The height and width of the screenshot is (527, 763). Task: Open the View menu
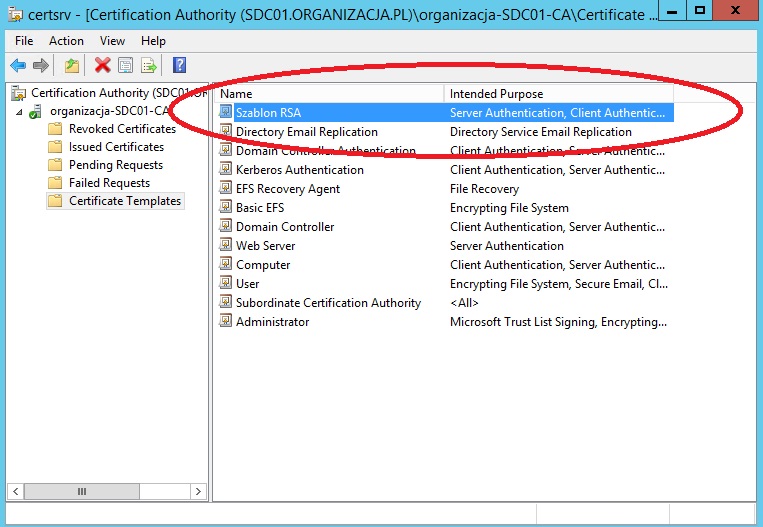pos(112,41)
